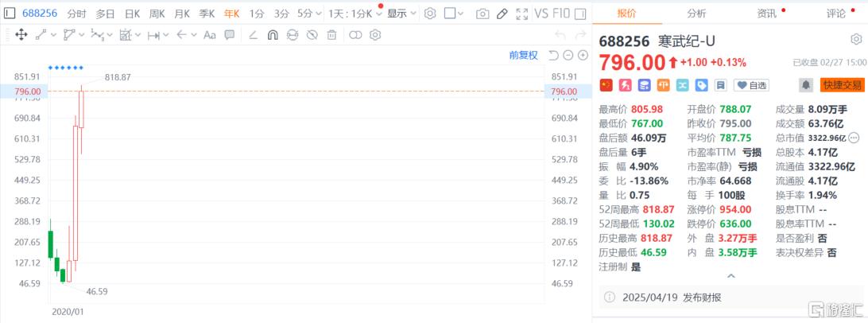Open the 1天:1分K range dropdown

click(x=355, y=14)
